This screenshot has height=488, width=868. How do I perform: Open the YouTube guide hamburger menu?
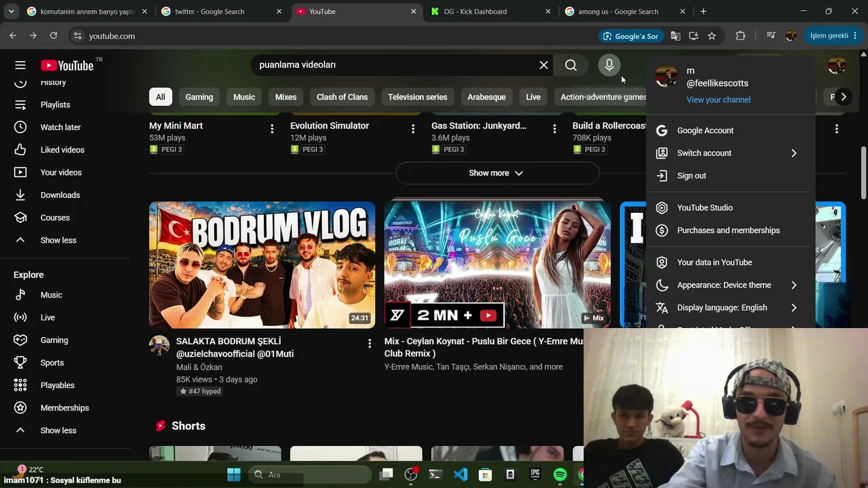(20, 65)
